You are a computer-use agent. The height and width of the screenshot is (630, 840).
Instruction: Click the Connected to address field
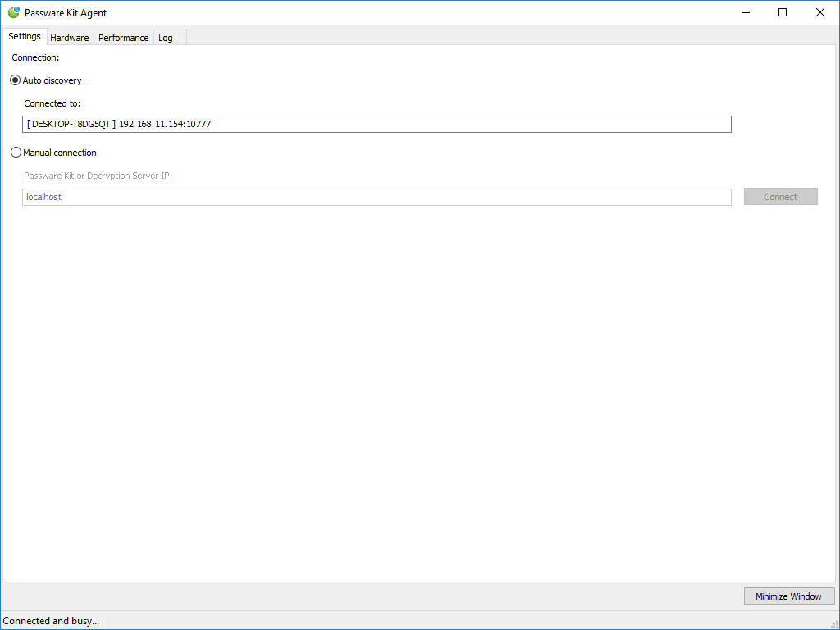(x=377, y=125)
